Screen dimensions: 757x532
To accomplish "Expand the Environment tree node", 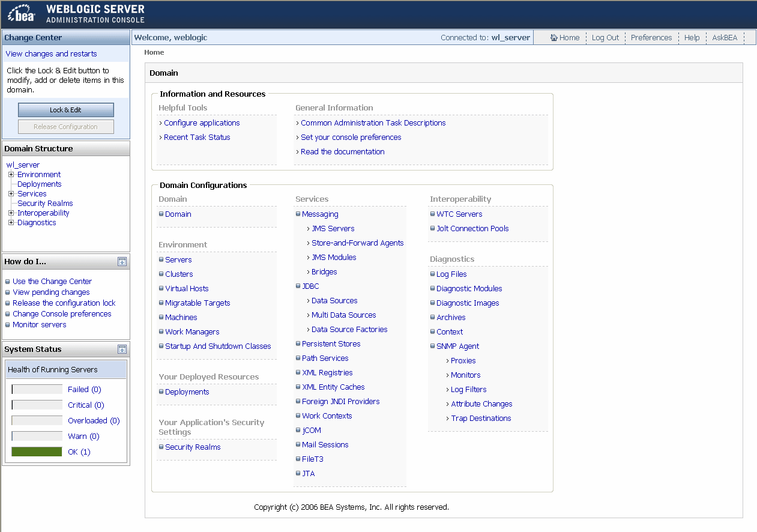I will tap(11, 175).
